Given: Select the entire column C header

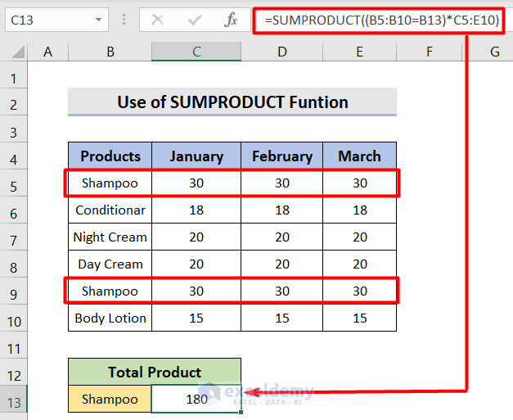Looking at the screenshot, I should click(196, 52).
